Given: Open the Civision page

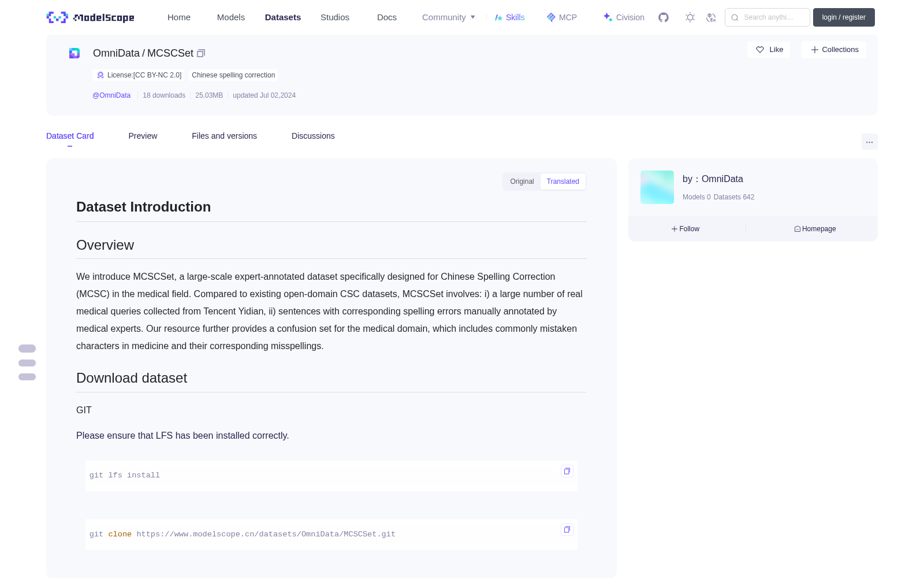Looking at the screenshot, I should click(x=624, y=17).
